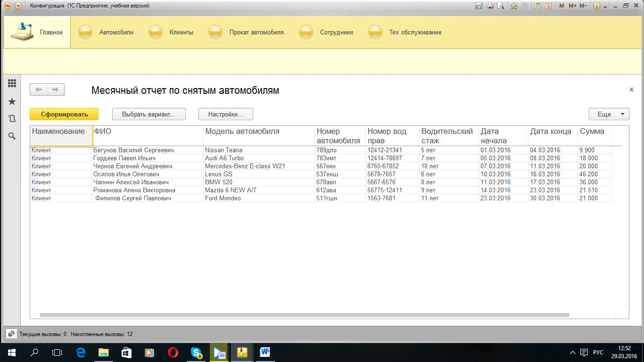Switch the РУС input language indicator
Image resolution: width=644 pixels, height=362 pixels.
coord(598,352)
